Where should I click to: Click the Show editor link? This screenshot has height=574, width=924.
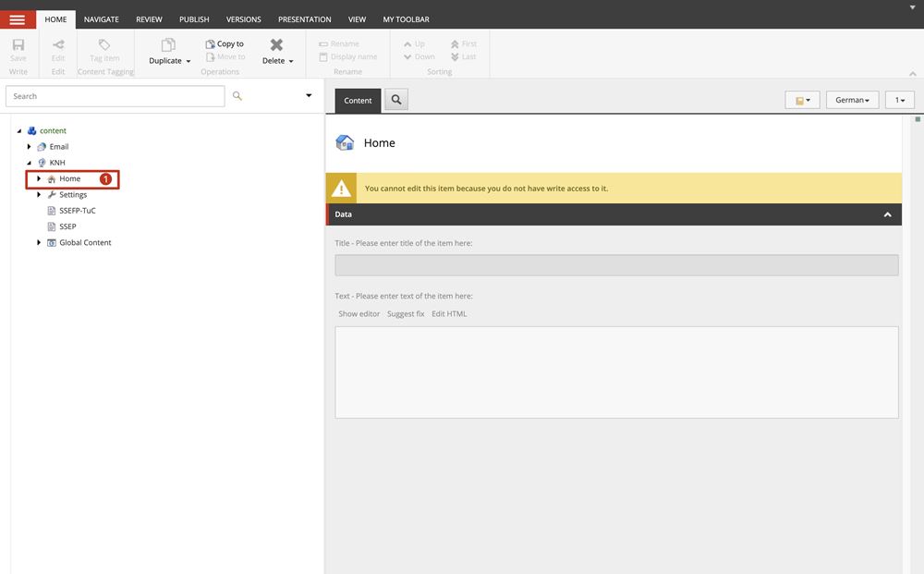point(359,314)
